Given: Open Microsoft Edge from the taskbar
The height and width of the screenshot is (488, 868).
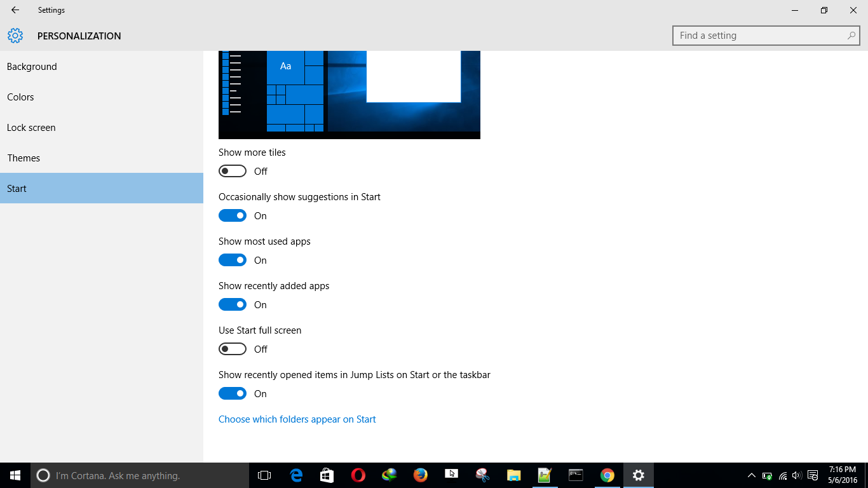Looking at the screenshot, I should tap(296, 475).
